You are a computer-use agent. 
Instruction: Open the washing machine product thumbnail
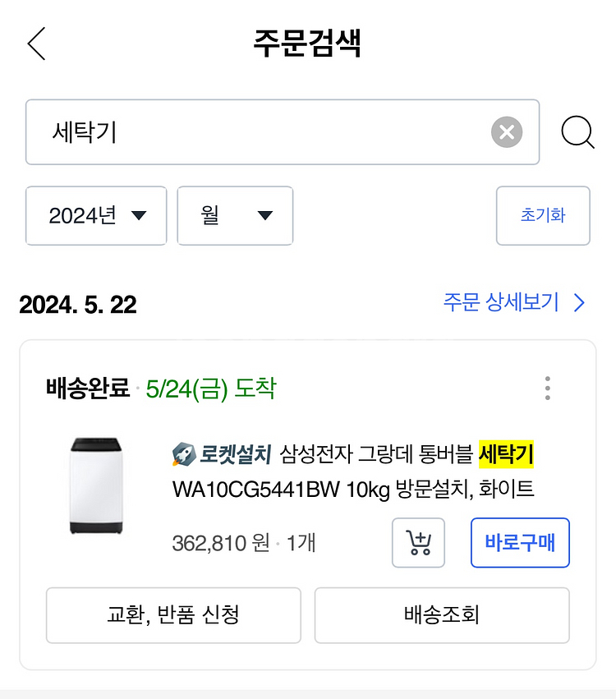(x=96, y=485)
